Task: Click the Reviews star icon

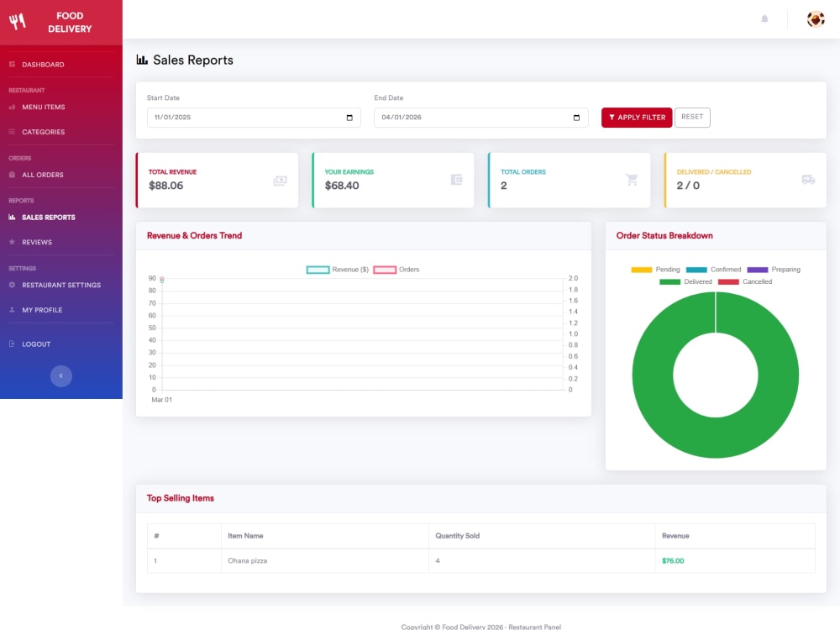Action: [12, 242]
